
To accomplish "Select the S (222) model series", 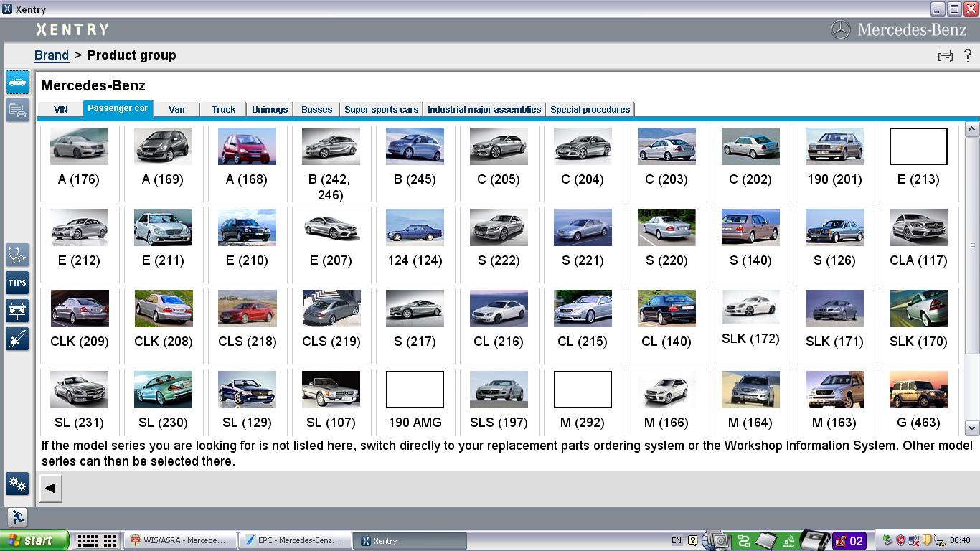I will click(x=499, y=245).
